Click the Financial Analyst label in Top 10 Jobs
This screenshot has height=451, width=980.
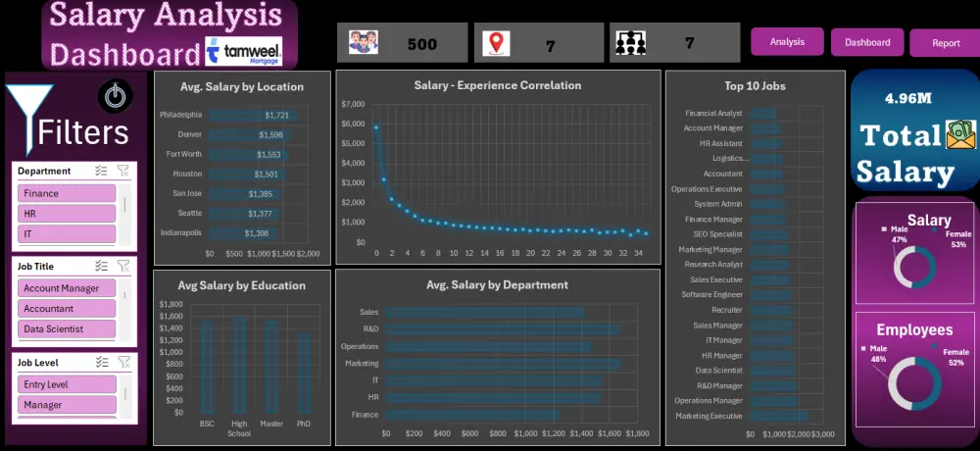(x=713, y=113)
